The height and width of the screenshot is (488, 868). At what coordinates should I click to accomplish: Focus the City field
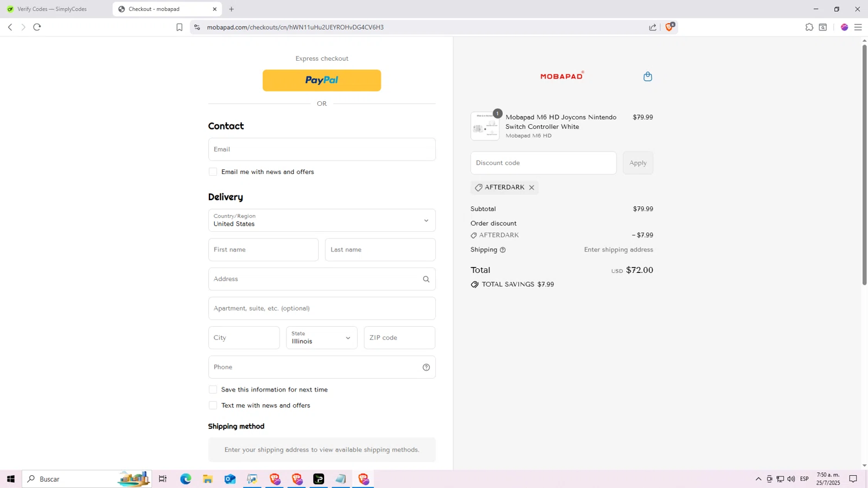pos(244,338)
